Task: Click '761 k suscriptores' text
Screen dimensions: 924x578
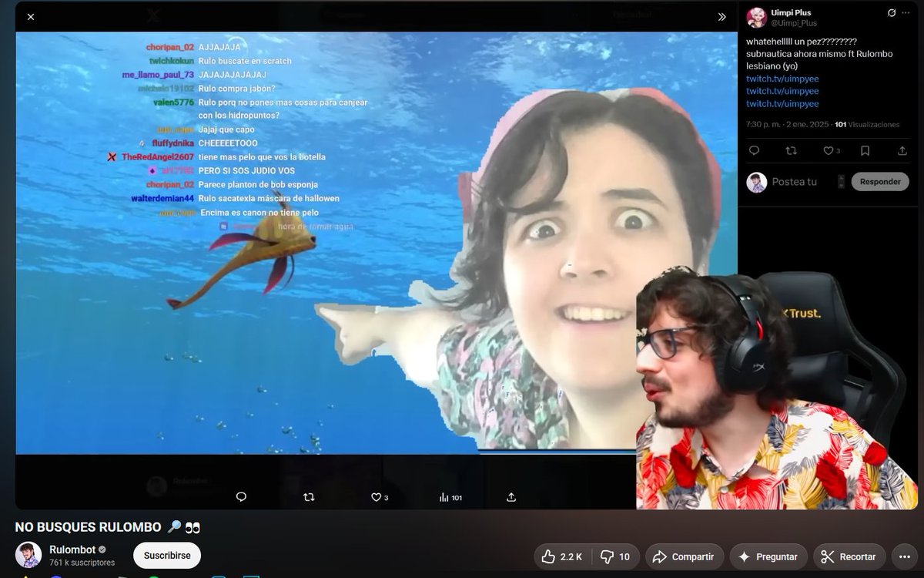Action: (82, 563)
